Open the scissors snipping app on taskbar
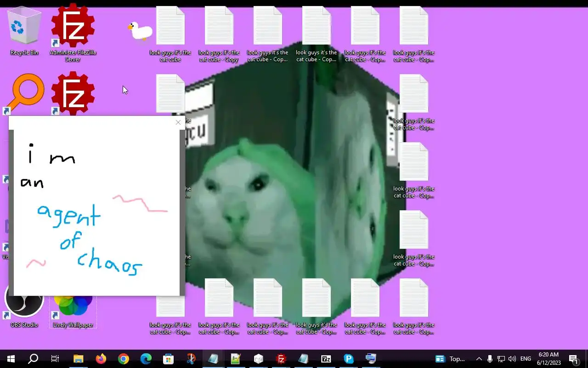Viewport: 588px width, 368px height. pyautogui.click(x=191, y=359)
